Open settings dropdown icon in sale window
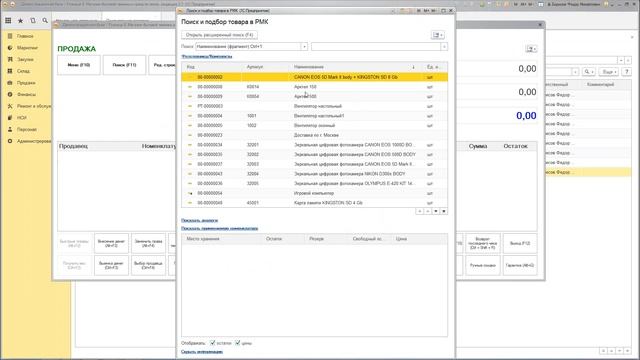 pyautogui.click(x=531, y=49)
